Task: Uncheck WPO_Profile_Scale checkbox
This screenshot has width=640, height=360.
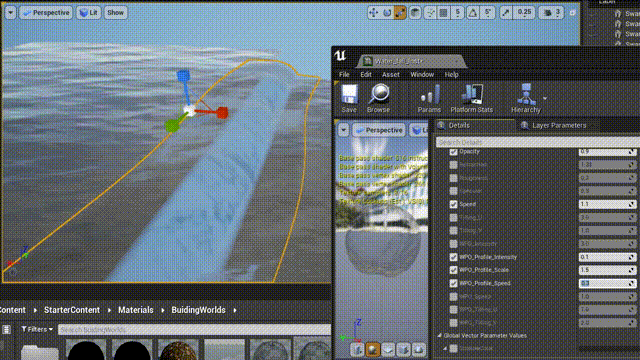Action: point(453,270)
